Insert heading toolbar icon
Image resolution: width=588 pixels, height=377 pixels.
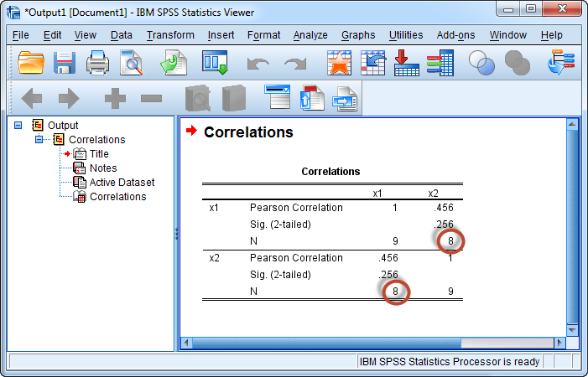click(277, 97)
